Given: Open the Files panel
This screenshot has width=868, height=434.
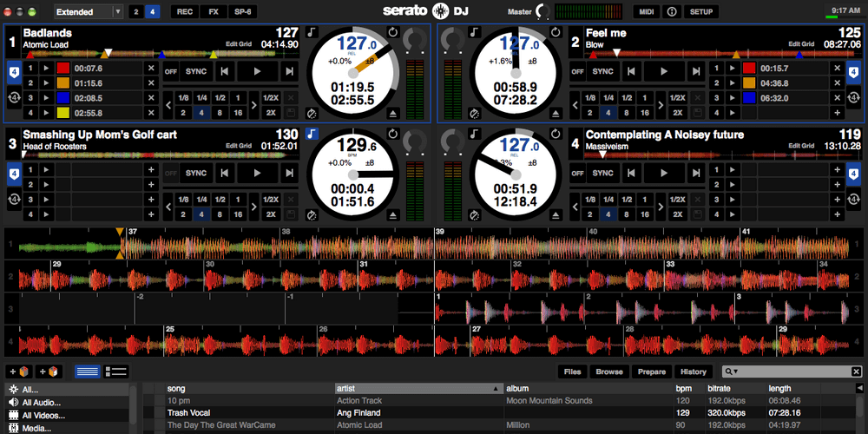Looking at the screenshot, I should pos(572,372).
